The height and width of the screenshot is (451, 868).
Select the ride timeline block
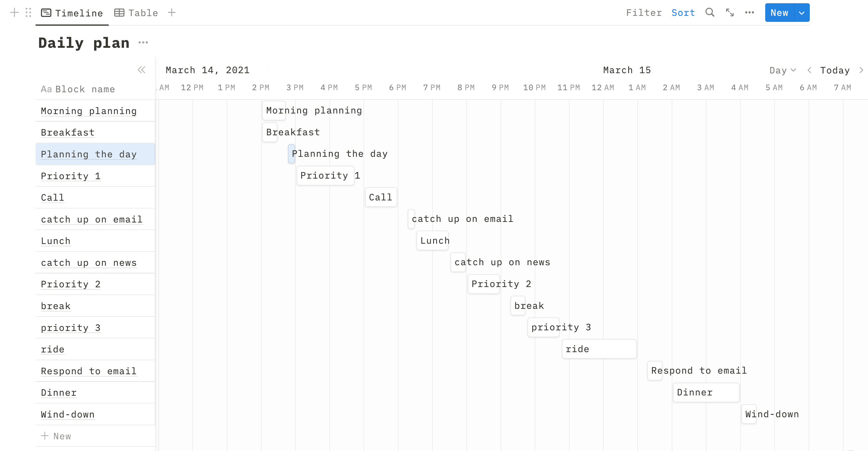click(x=599, y=349)
